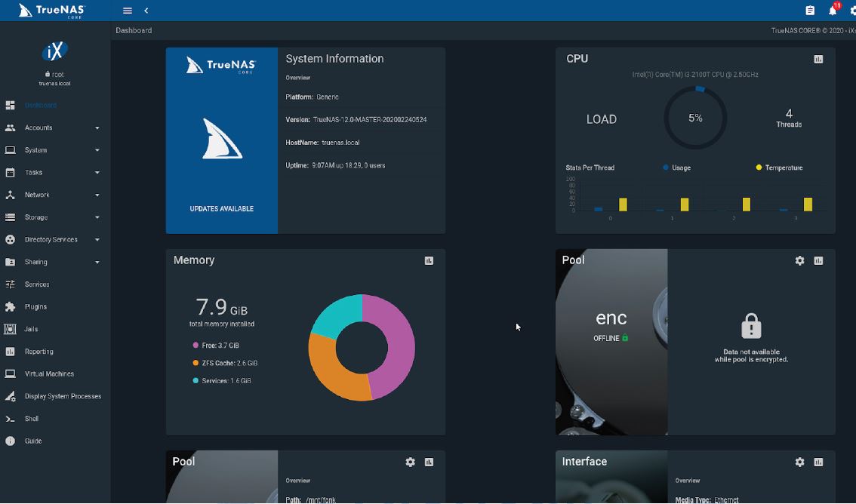This screenshot has width=856, height=504.
Task: Open the Memory reports chart icon
Action: click(x=429, y=261)
